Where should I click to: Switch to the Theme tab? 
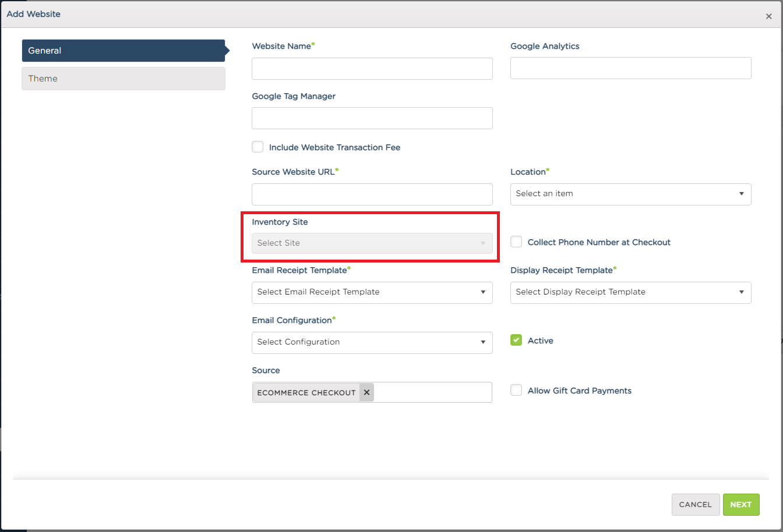(124, 78)
